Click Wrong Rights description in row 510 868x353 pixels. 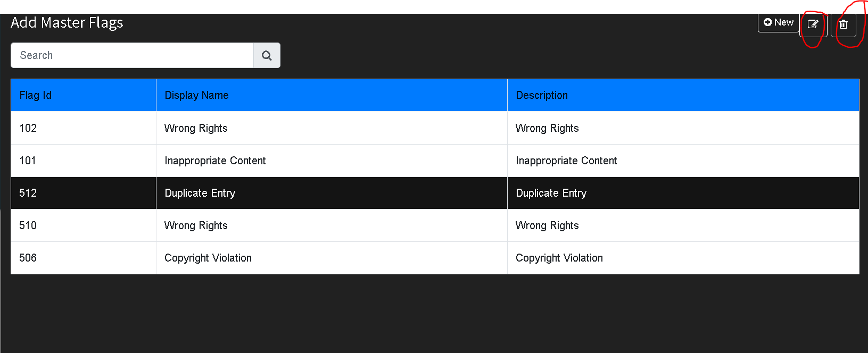(x=547, y=225)
